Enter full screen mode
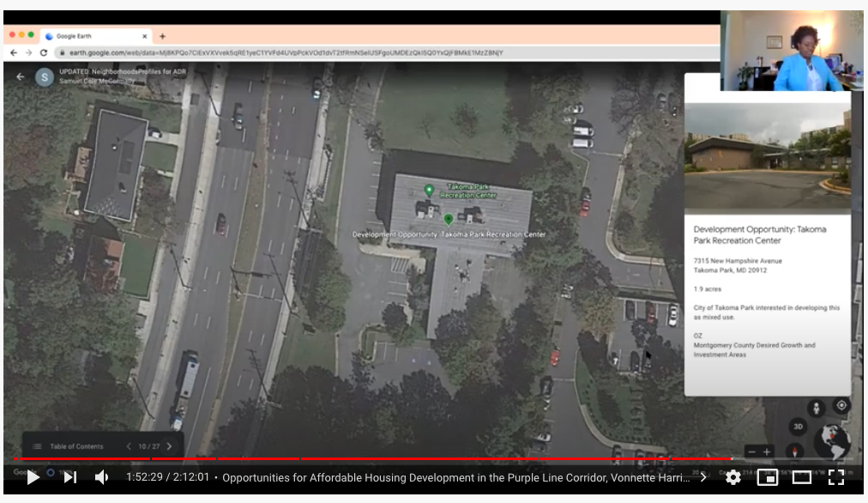Image resolution: width=868 pixels, height=503 pixels. pos(836,477)
